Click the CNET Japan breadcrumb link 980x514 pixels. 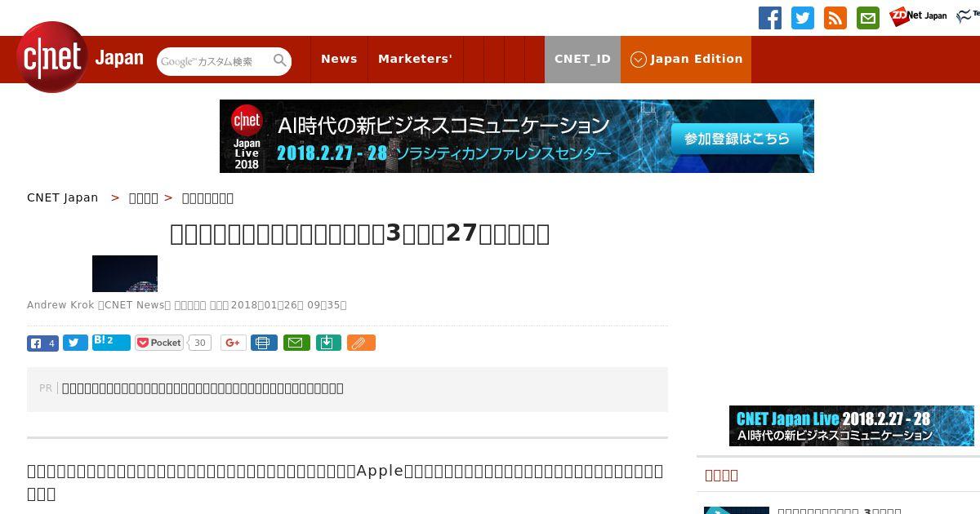click(x=63, y=197)
